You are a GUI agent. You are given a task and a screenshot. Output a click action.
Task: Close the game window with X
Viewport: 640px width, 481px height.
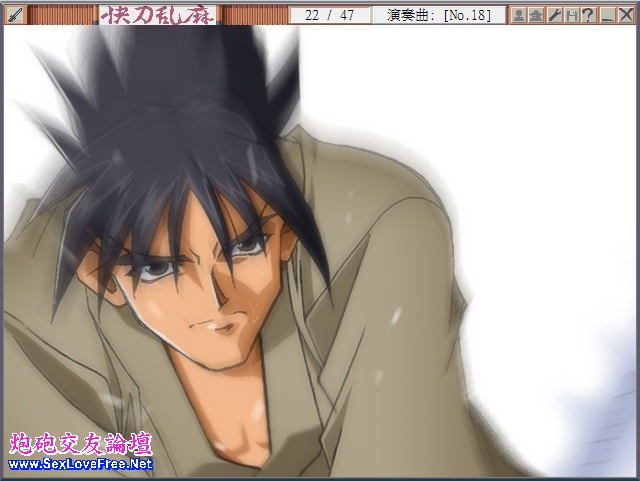626,15
